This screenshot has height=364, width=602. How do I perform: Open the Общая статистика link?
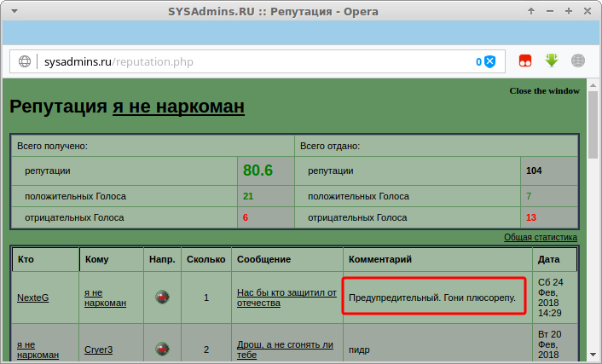541,237
